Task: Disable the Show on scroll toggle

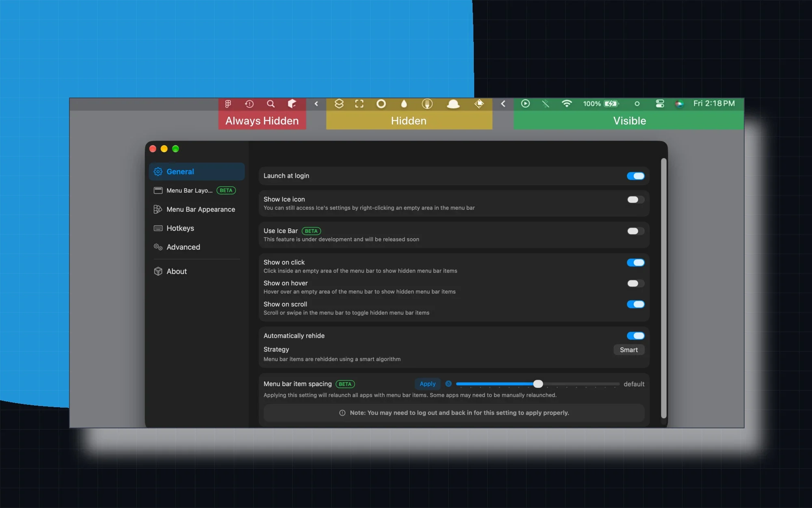Action: 635,304
